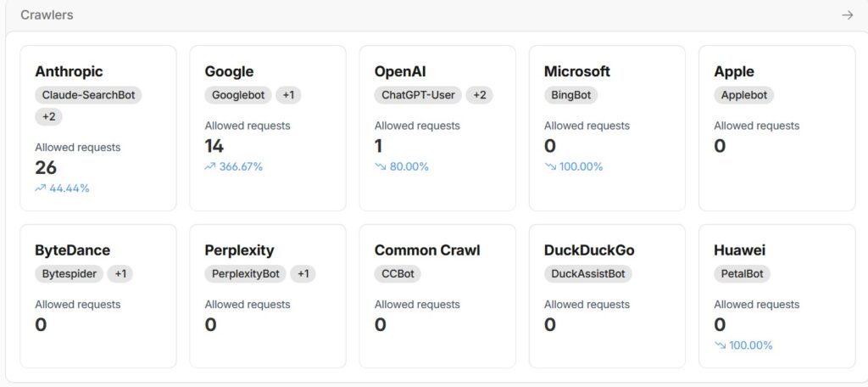This screenshot has height=387, width=868.
Task: Click the down-trend arrow icon in Huawei card
Action: coord(721,345)
